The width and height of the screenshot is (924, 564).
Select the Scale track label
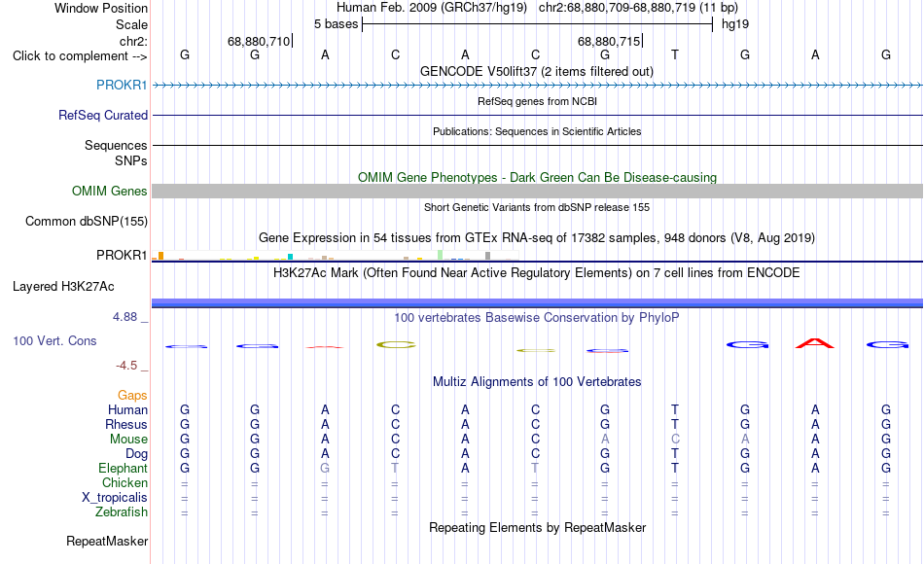(131, 24)
